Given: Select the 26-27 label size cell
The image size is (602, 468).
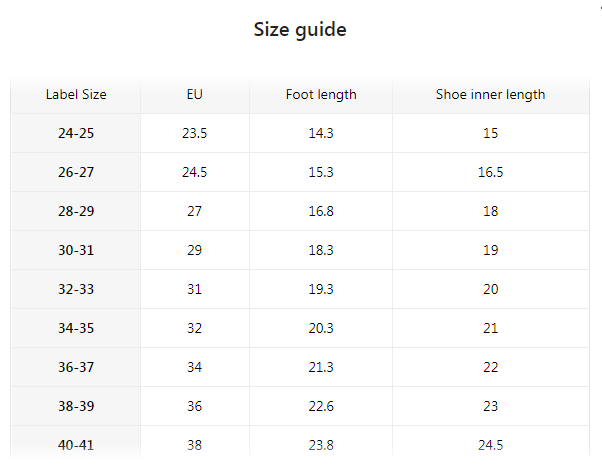Looking at the screenshot, I should 76,172.
